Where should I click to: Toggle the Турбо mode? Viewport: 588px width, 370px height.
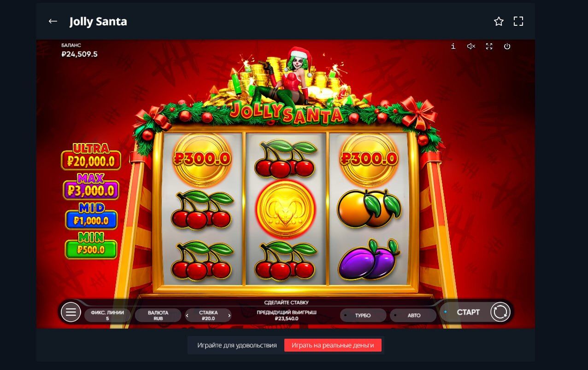coord(363,315)
